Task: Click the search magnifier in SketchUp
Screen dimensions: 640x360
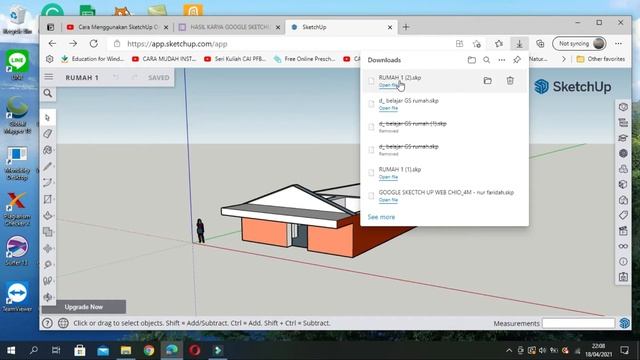Action: (x=48, y=93)
